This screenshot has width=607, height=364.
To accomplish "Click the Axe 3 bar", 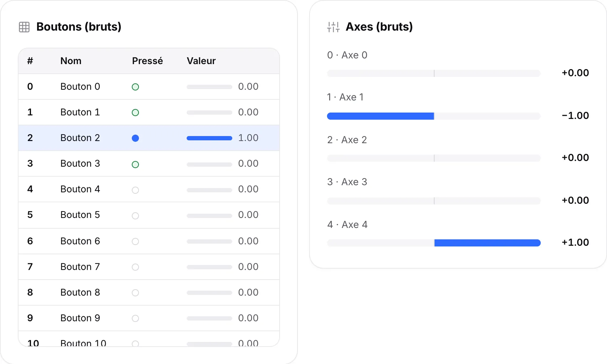I will 434,201.
